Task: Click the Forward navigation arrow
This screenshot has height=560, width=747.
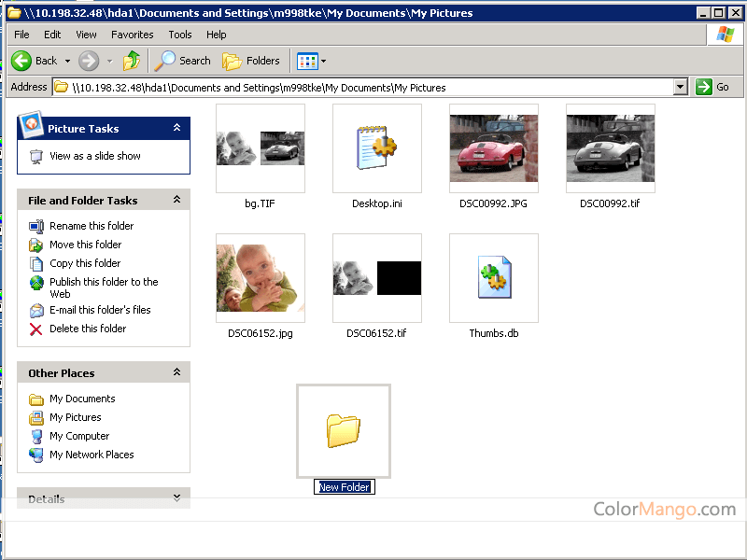Action: click(89, 61)
